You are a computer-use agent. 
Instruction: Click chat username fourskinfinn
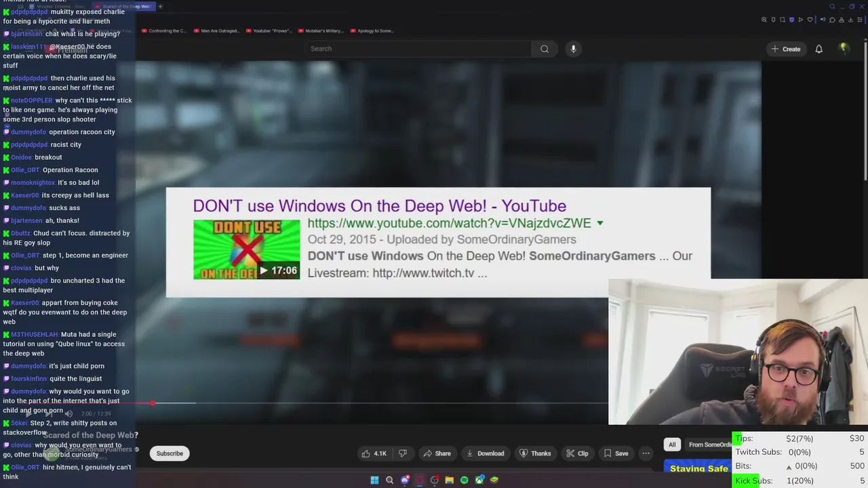[x=28, y=379]
